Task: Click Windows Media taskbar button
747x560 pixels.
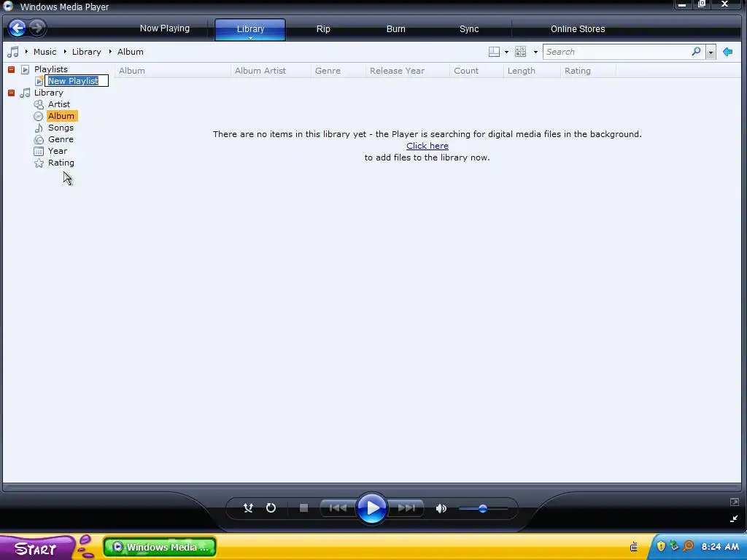Action: coord(160,547)
